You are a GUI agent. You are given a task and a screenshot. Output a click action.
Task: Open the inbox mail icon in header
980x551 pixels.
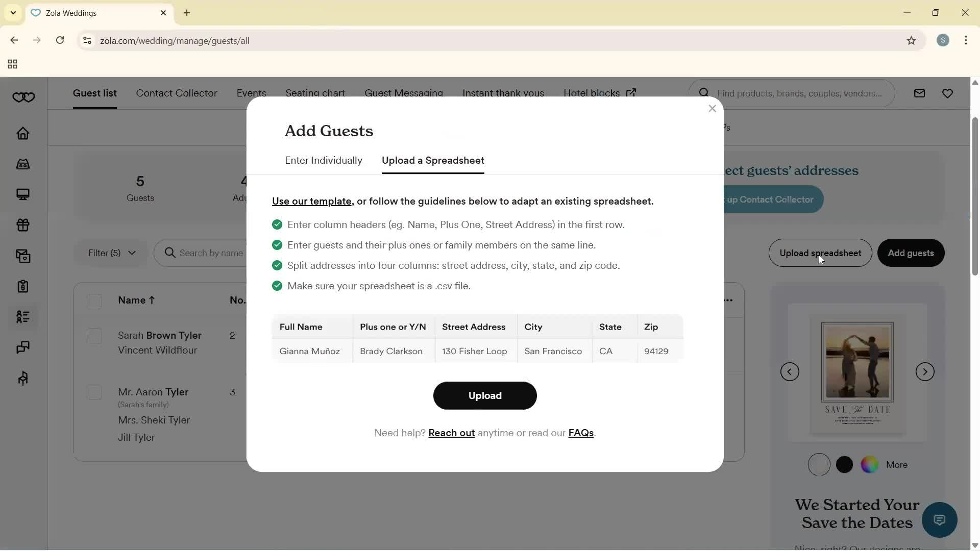click(919, 93)
